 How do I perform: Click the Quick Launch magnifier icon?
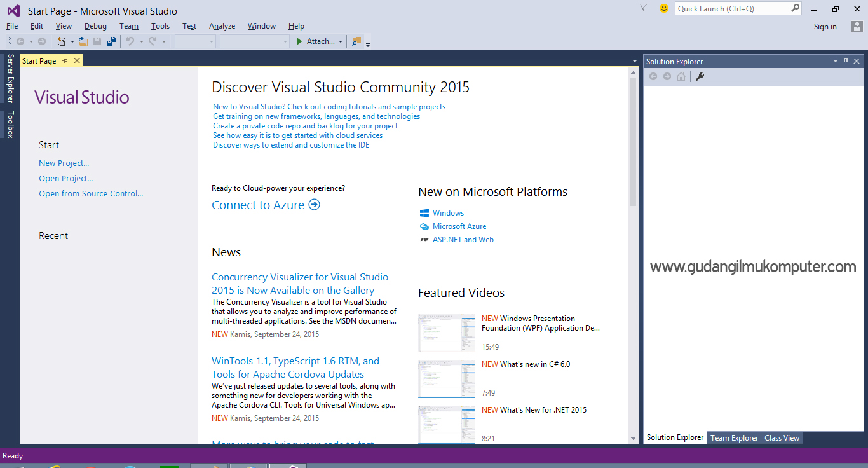pos(795,8)
